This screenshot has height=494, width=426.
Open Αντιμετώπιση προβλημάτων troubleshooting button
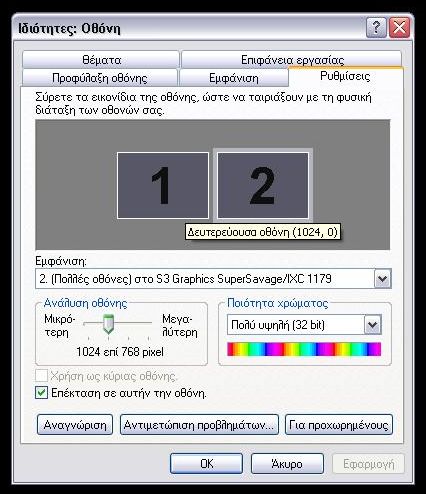199,425
